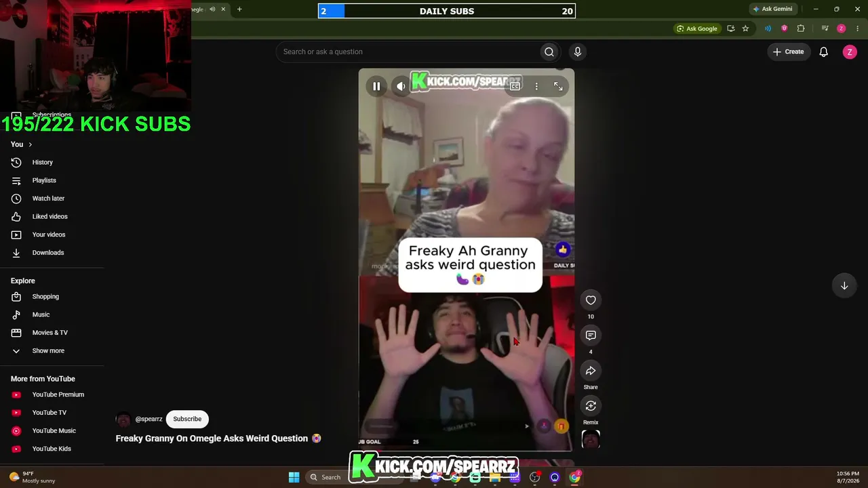868x488 pixels.
Task: Open YouTube Kids
Action: pos(52,449)
